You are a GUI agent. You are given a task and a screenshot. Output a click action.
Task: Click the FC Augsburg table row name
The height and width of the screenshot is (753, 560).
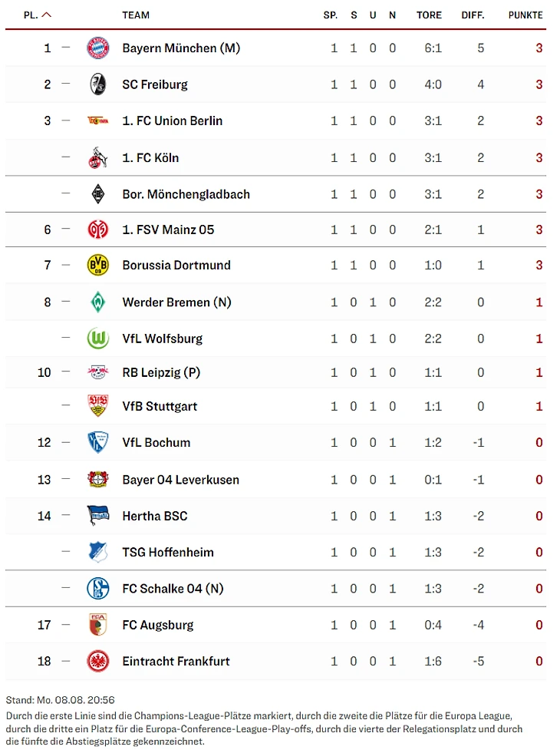pos(157,625)
